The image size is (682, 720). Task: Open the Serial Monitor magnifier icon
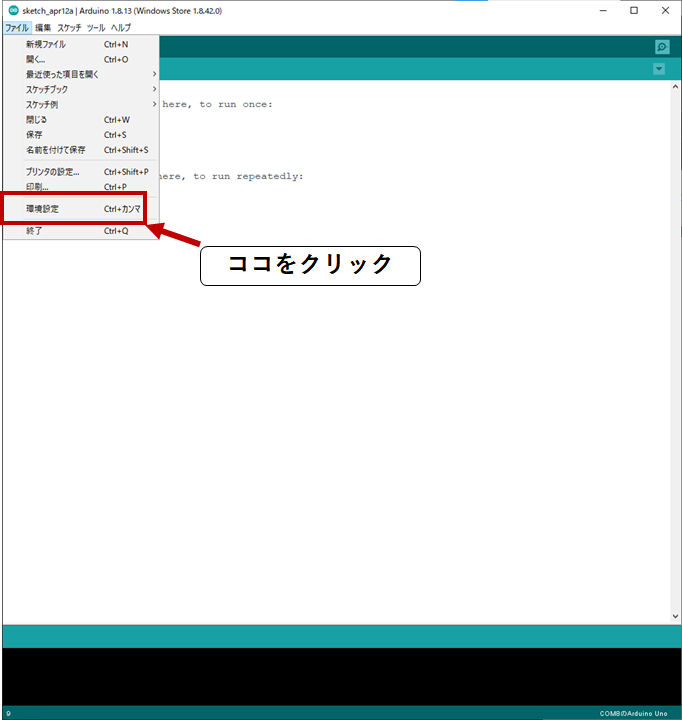(662, 47)
